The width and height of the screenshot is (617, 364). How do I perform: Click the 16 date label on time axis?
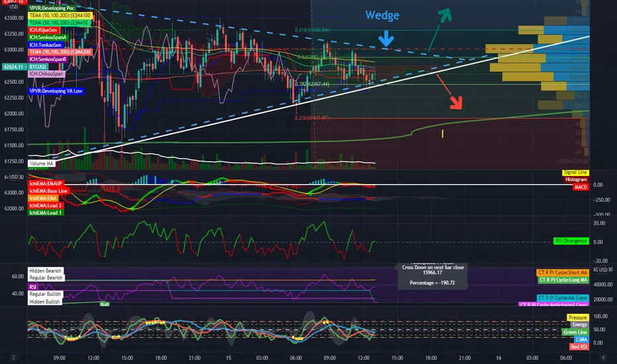pos(498,357)
